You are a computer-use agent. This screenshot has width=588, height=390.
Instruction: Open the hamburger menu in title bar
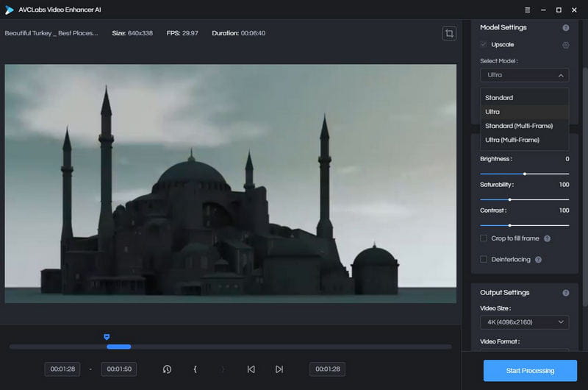point(527,10)
